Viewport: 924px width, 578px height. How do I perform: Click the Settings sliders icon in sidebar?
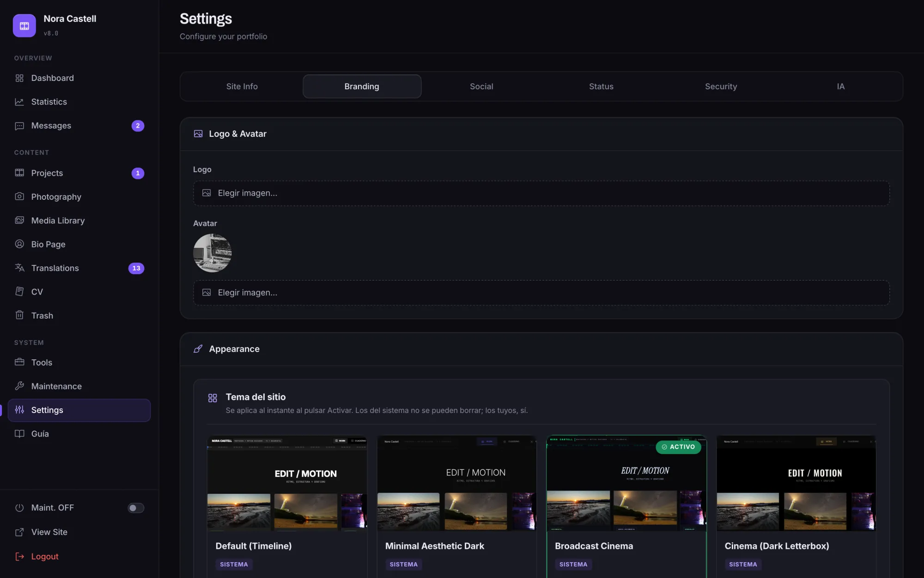point(19,410)
